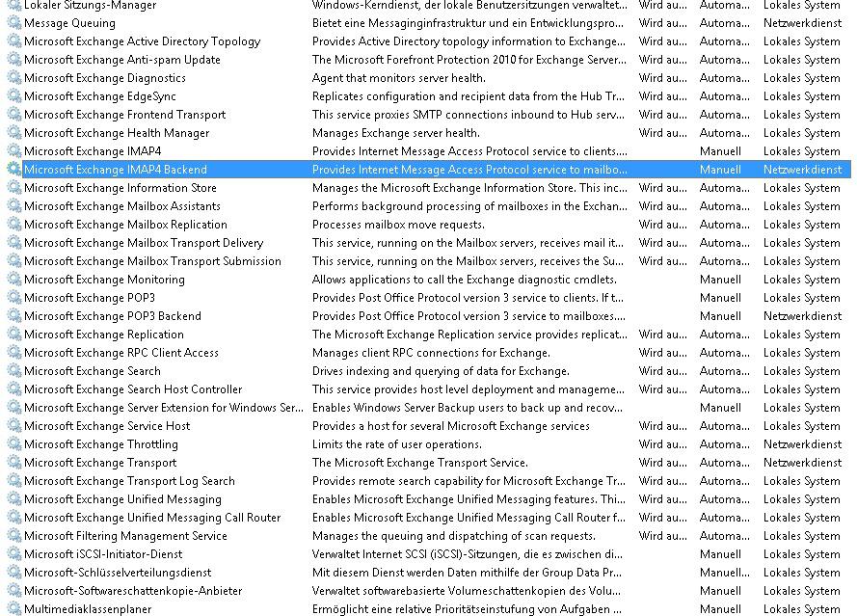Click the Microsoft Exchange Mailbox Transport Submission icon
The height and width of the screenshot is (616, 857).
pyautogui.click(x=13, y=261)
